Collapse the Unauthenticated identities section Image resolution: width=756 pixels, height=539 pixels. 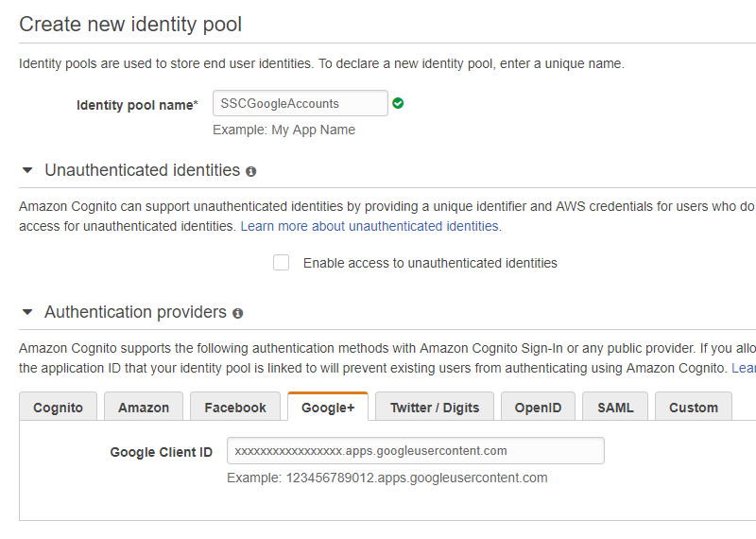click(x=27, y=170)
